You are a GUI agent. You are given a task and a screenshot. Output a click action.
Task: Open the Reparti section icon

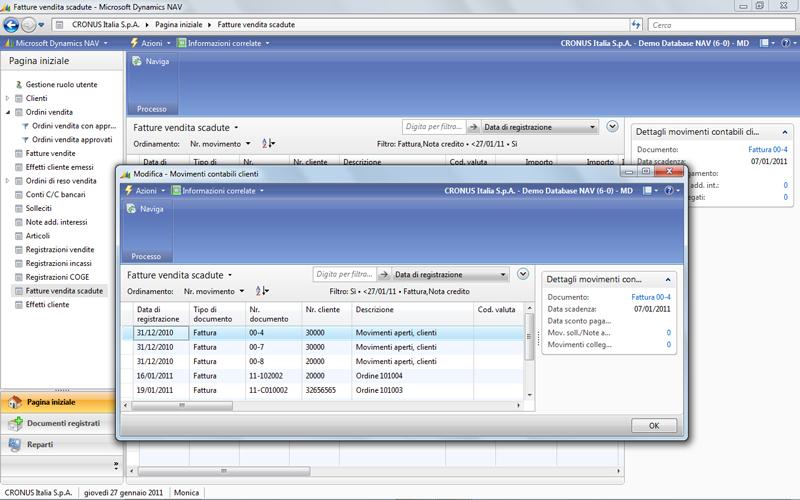(x=15, y=445)
